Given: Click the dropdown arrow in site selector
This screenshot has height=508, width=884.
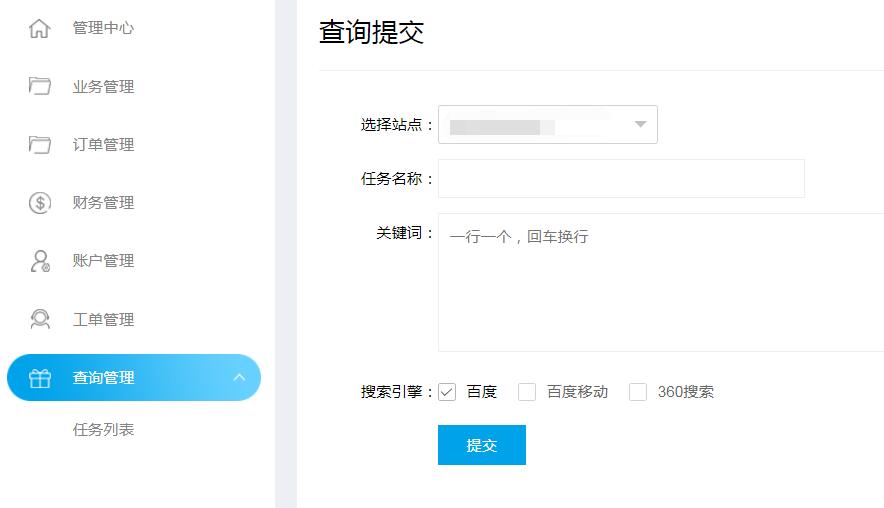Looking at the screenshot, I should [640, 124].
